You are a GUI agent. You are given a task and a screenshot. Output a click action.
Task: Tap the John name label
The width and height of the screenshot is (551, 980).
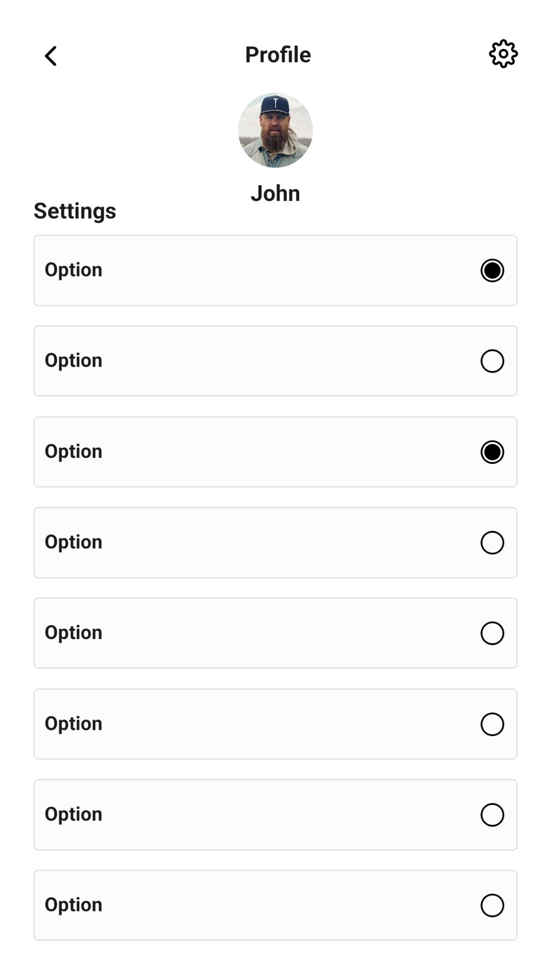pos(275,193)
